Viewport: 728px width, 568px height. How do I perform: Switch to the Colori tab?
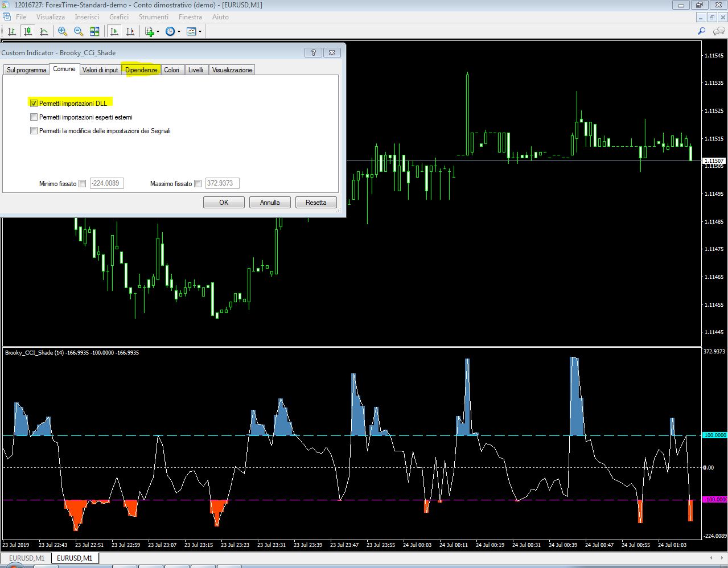(171, 70)
